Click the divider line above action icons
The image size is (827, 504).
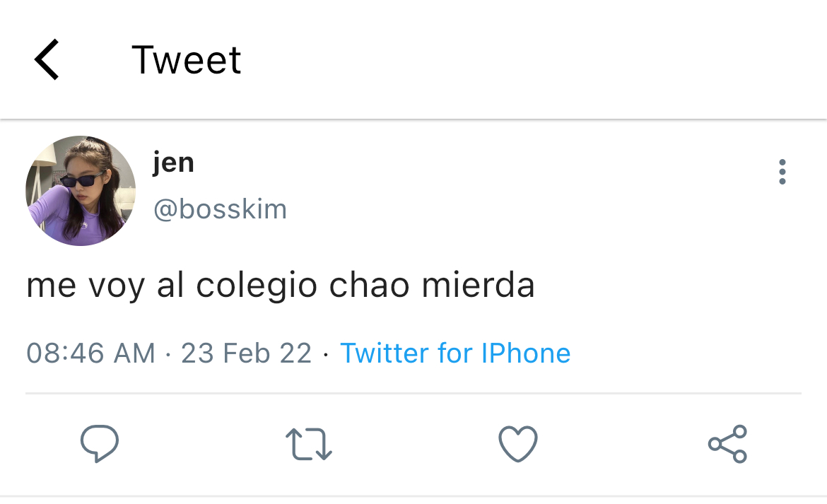(413, 393)
